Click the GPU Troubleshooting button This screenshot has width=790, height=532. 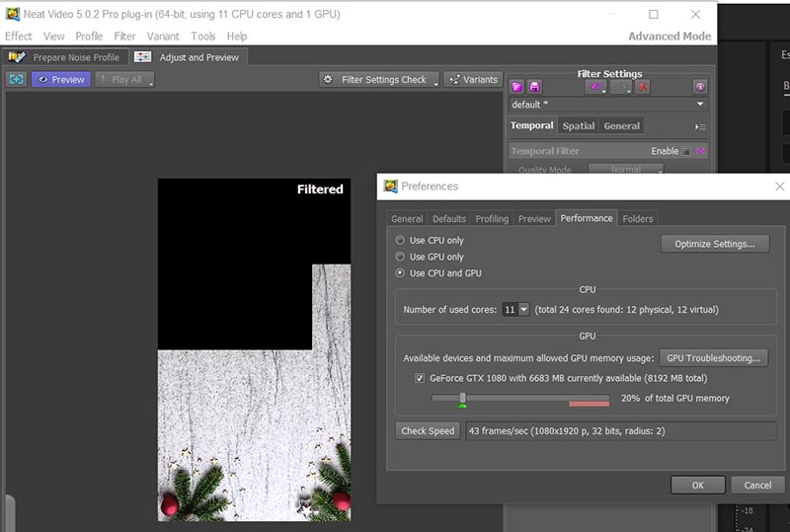pyautogui.click(x=713, y=358)
